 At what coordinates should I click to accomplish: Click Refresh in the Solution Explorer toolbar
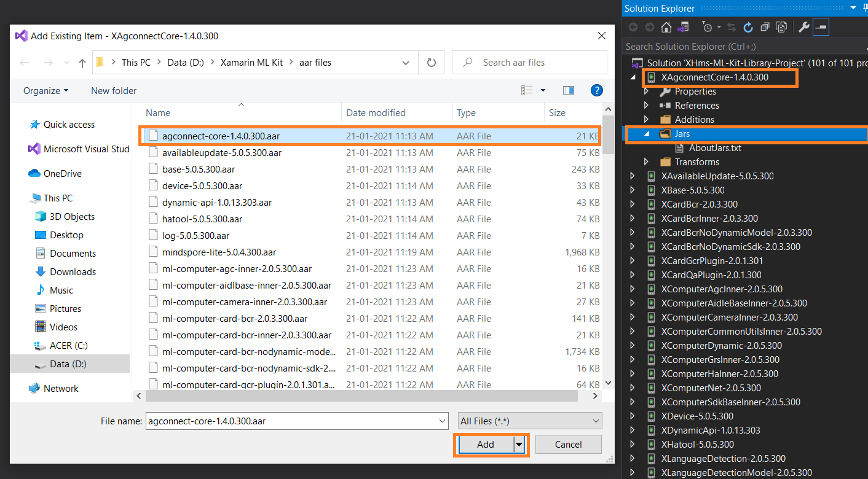point(748,27)
